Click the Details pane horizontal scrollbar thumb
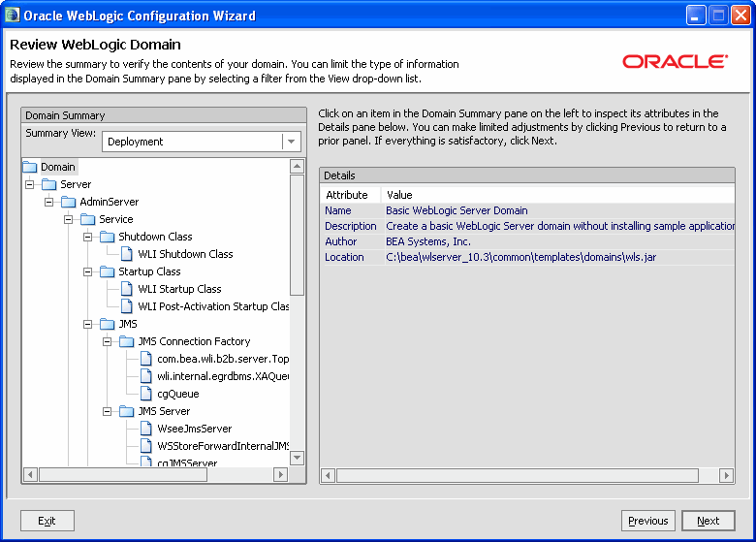 click(x=518, y=476)
